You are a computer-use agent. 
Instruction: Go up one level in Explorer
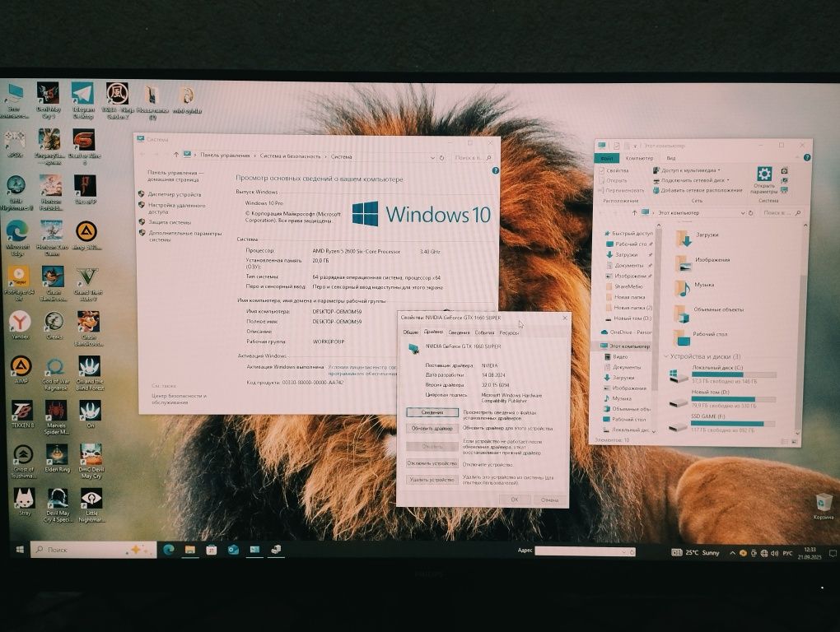pos(634,212)
